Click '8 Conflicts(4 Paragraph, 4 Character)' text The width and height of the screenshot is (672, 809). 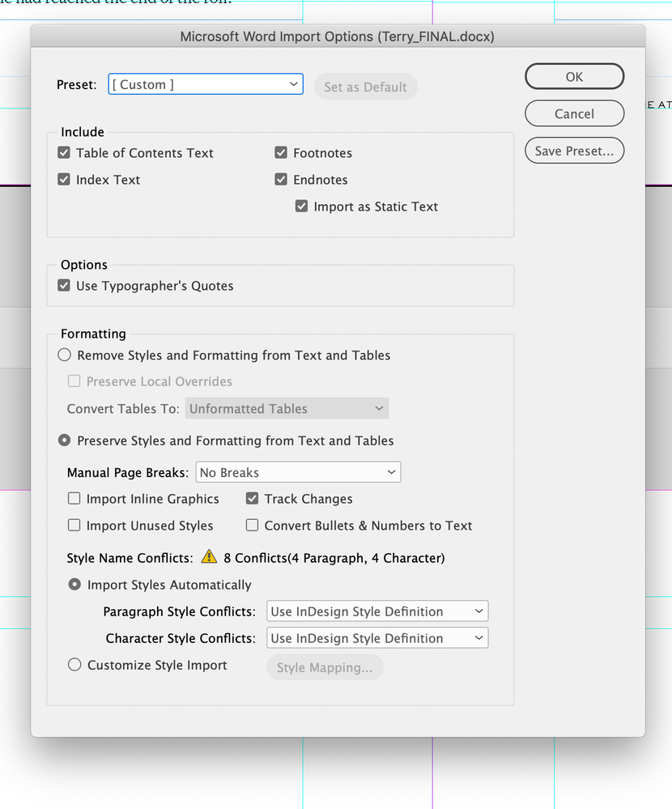[x=334, y=558]
